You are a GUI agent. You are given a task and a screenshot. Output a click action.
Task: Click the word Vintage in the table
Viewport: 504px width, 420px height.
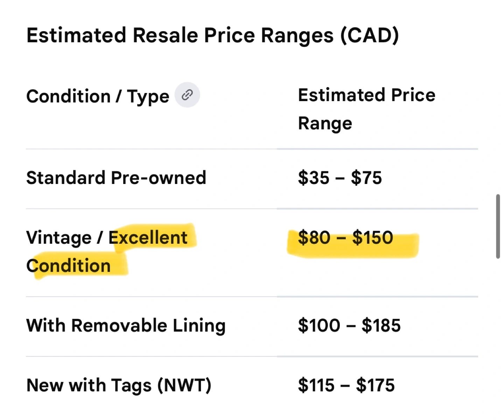coord(59,238)
